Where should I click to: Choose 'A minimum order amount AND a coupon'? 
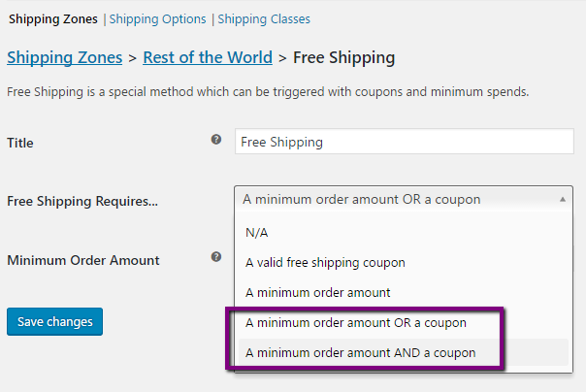tap(361, 352)
